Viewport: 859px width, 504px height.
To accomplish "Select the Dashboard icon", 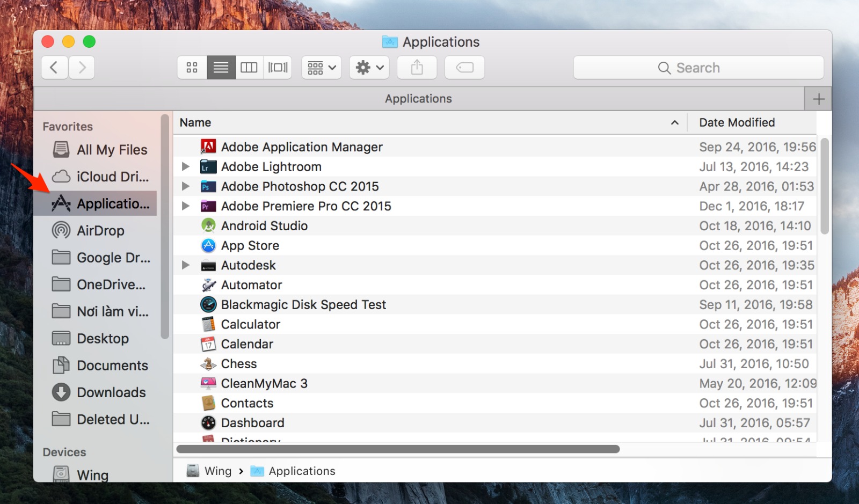I will (x=208, y=423).
